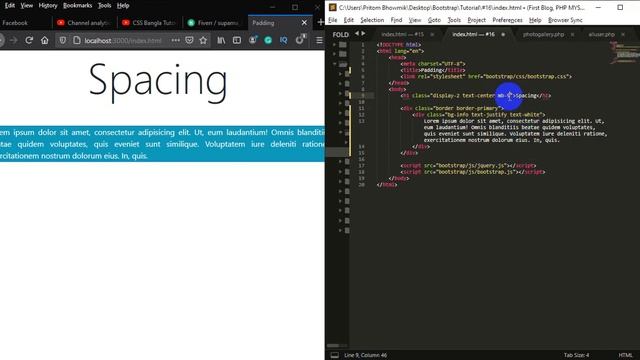Collapse the open third folder in sidebar
The image size is (640, 360).
pyautogui.click(x=335, y=64)
